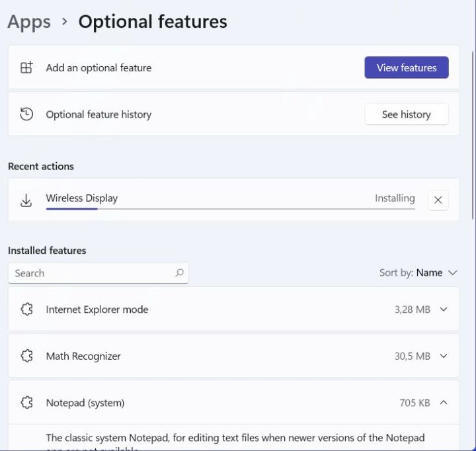This screenshot has height=451, width=476.
Task: Click the Math Recognizer puzzle icon
Action: click(26, 356)
